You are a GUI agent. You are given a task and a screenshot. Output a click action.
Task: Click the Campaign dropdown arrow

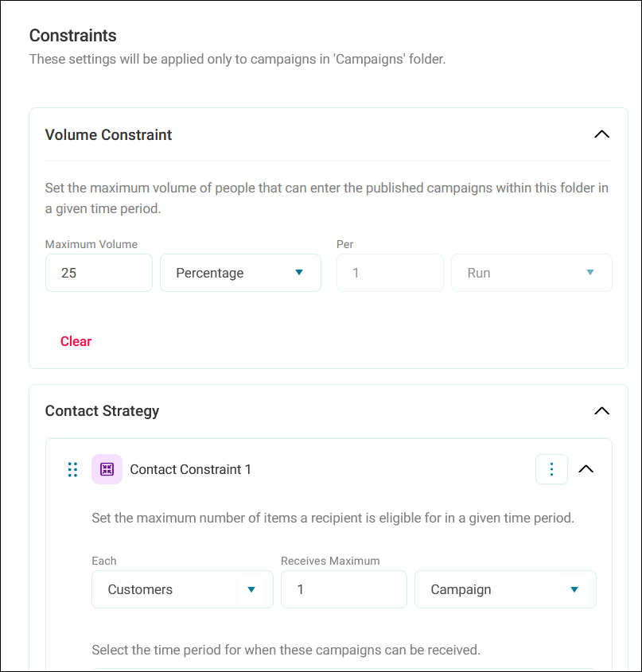point(574,589)
